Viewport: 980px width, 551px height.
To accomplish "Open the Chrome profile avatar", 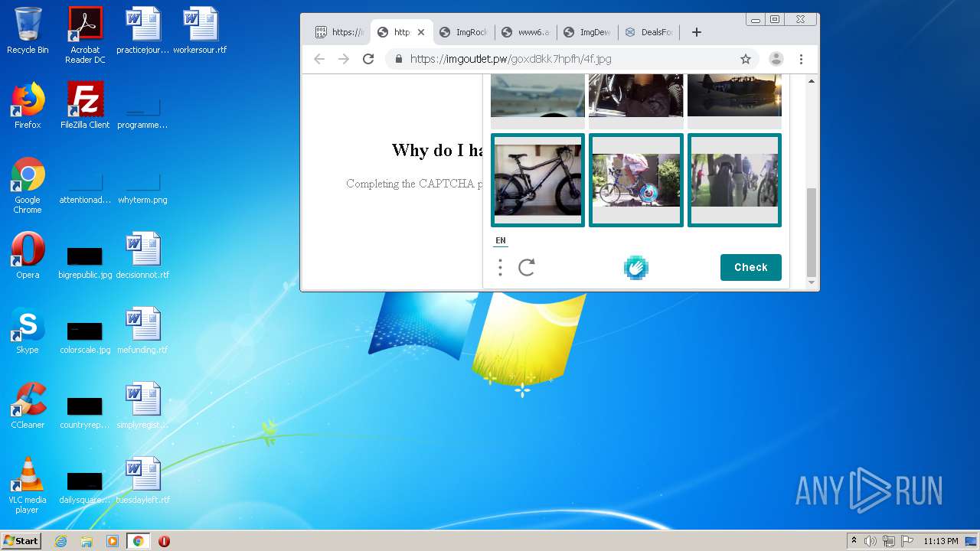I will pyautogui.click(x=776, y=59).
